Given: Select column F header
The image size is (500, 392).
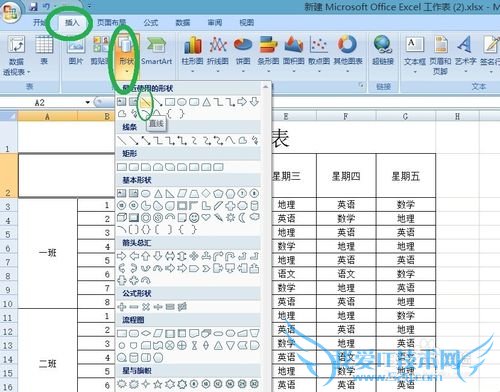Looking at the screenshot, I should tap(346, 116).
